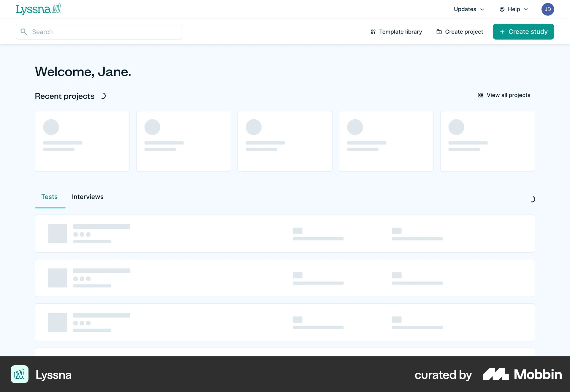Viewport: 570px width, 392px height.
Task: Click the Create project folder icon
Action: click(x=438, y=31)
